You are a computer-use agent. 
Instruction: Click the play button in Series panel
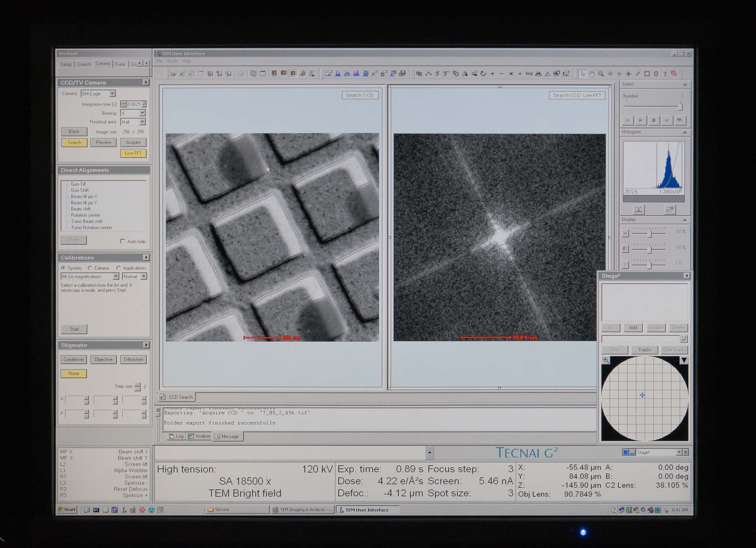[641, 120]
